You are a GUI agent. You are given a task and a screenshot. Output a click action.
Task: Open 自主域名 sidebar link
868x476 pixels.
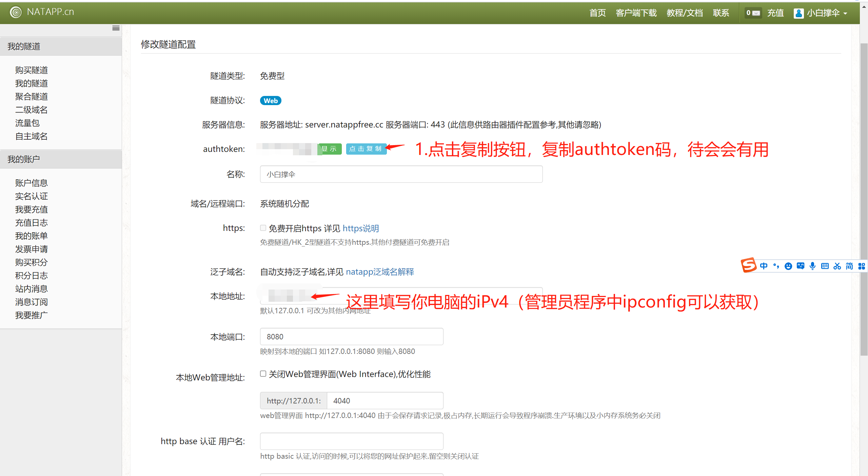(x=32, y=136)
